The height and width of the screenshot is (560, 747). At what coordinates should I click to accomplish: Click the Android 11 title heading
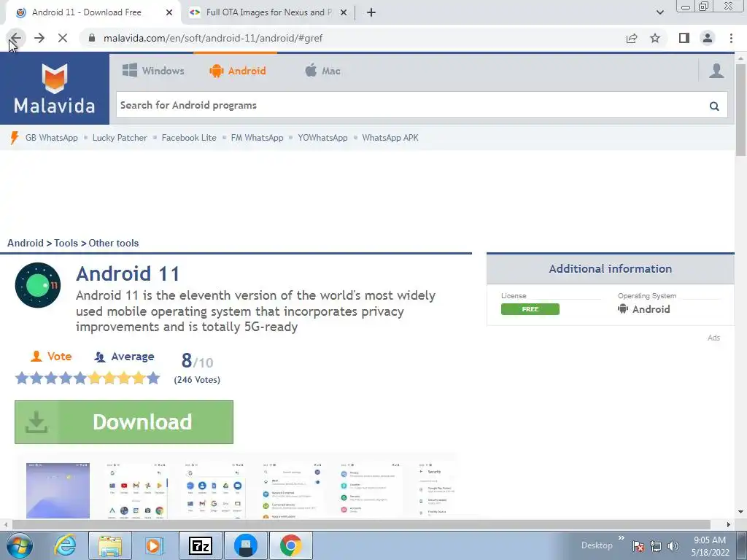tap(128, 274)
